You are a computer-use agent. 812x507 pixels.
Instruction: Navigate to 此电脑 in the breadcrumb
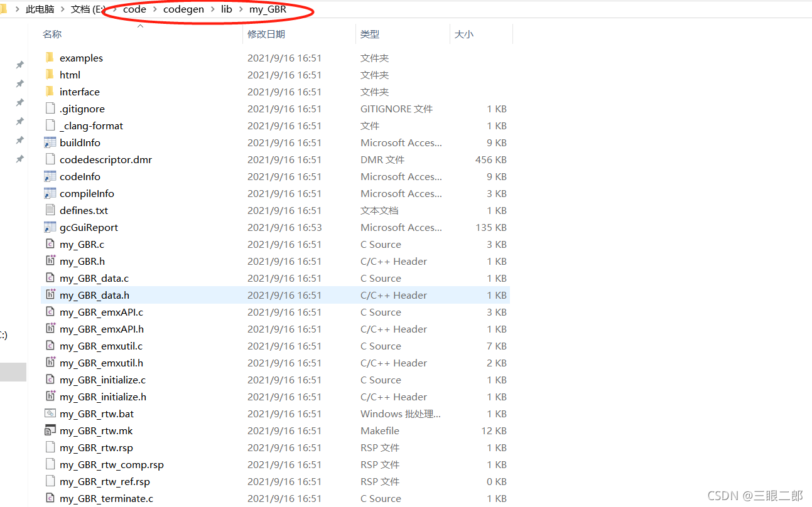40,9
